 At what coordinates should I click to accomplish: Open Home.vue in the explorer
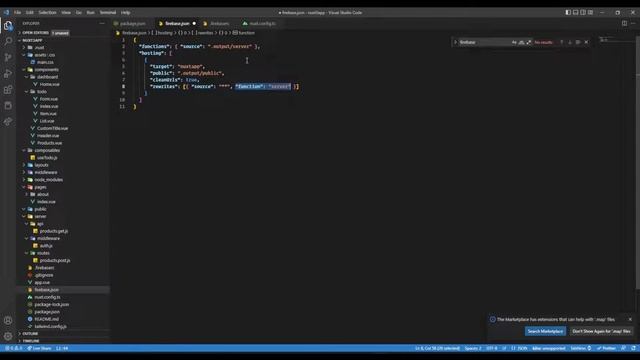(x=49, y=84)
